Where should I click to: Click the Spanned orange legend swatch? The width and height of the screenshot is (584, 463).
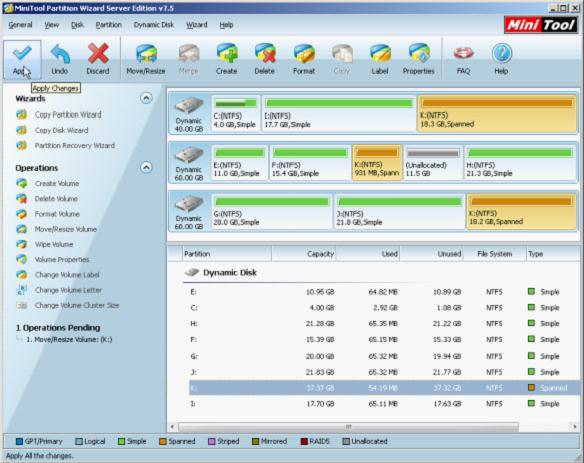[x=162, y=441]
